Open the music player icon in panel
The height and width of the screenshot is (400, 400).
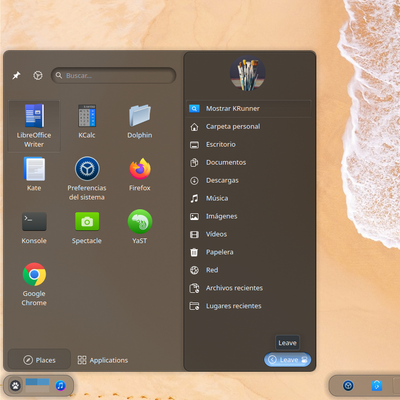[60, 386]
